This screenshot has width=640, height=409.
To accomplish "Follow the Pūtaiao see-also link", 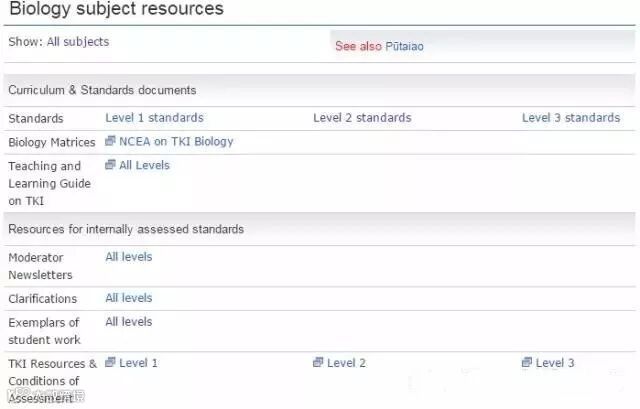I will (404, 46).
